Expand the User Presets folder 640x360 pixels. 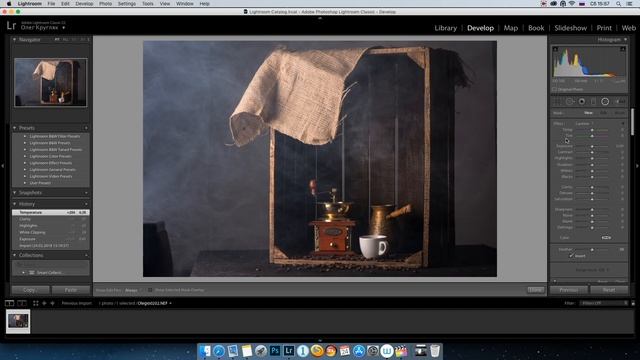pyautogui.click(x=25, y=183)
